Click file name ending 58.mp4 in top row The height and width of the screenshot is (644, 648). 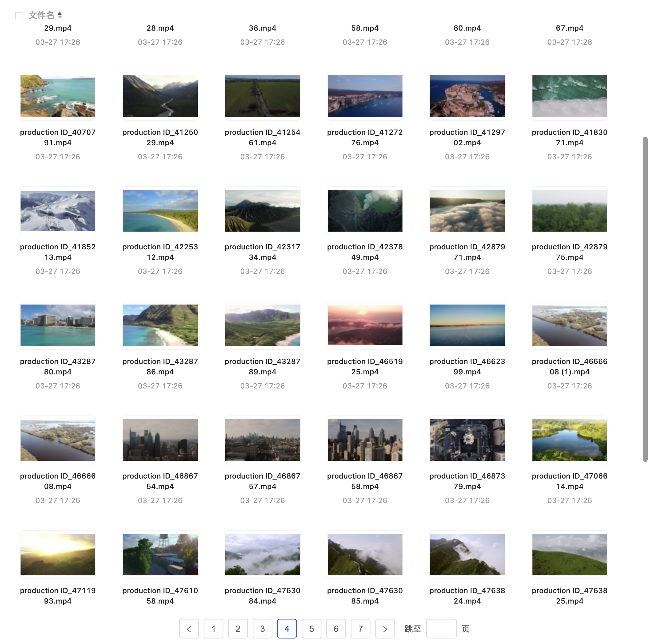coord(365,28)
